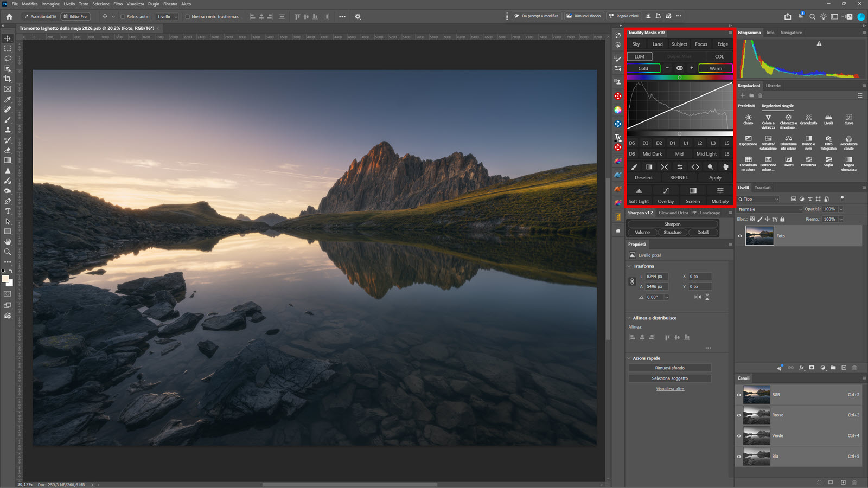Click magnifier icon in Tonality Masks panel
The image size is (868, 488).
tap(710, 167)
